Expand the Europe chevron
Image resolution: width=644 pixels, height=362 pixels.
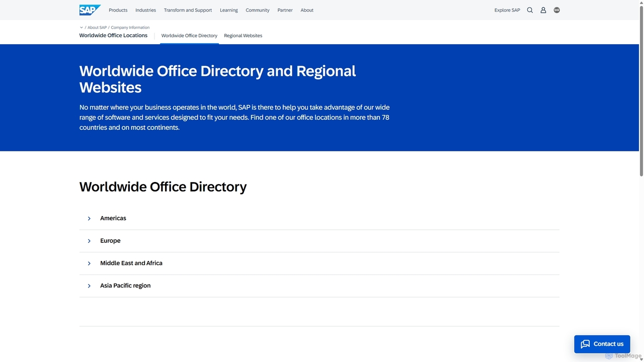89,241
